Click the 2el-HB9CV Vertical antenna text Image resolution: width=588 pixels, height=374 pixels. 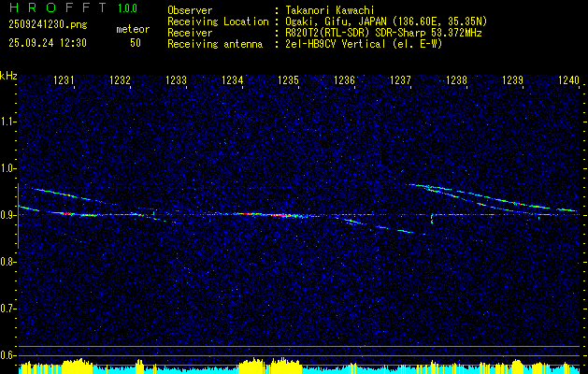(x=364, y=44)
